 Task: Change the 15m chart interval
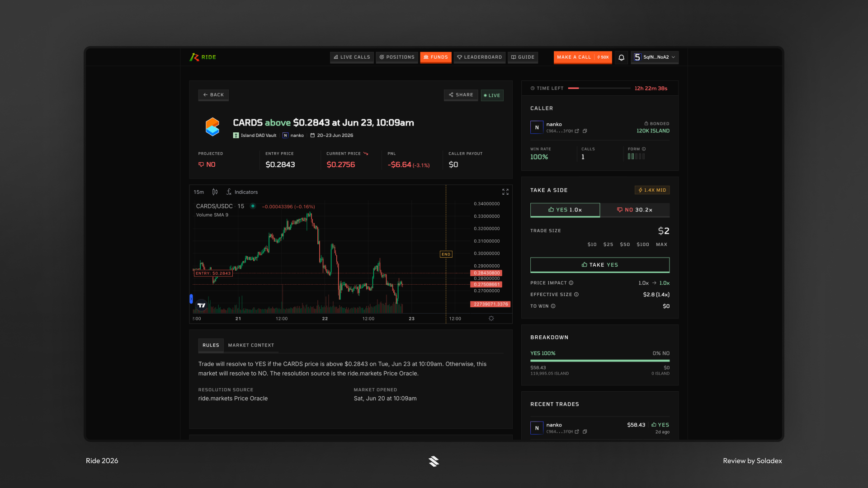(199, 192)
